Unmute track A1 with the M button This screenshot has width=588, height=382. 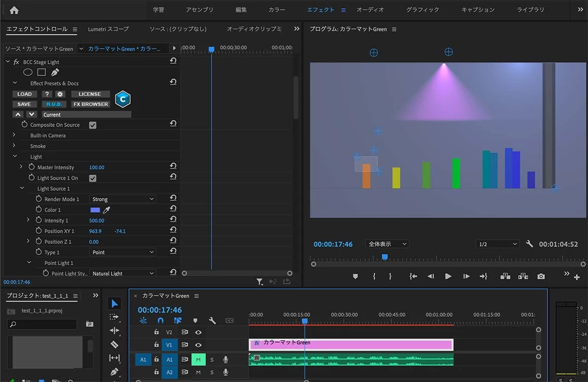tap(198, 360)
